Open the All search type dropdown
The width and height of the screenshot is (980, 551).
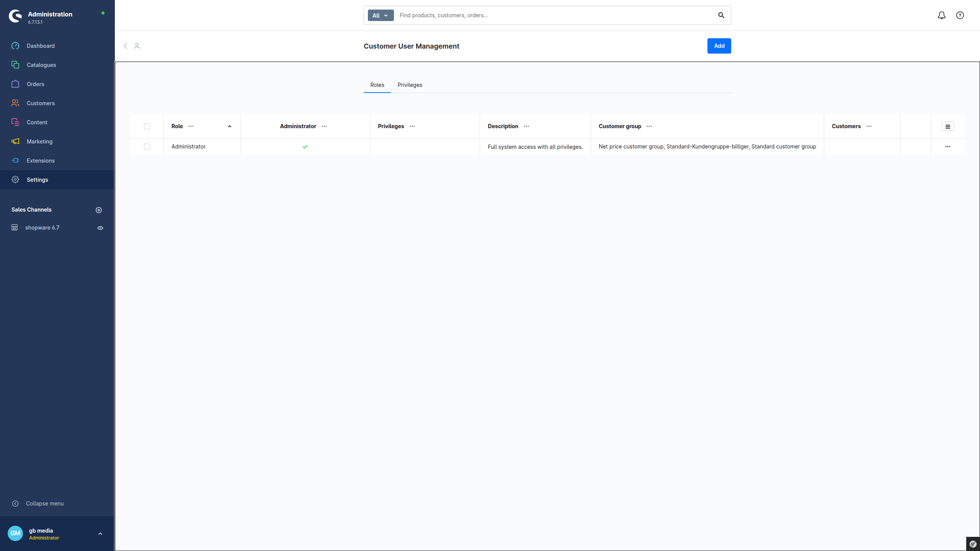[x=381, y=15]
